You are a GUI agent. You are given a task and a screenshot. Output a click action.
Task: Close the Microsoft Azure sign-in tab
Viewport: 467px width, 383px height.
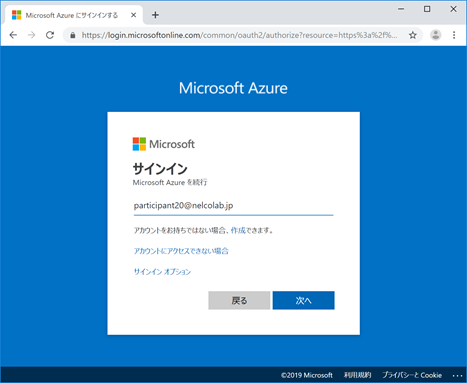(x=133, y=15)
